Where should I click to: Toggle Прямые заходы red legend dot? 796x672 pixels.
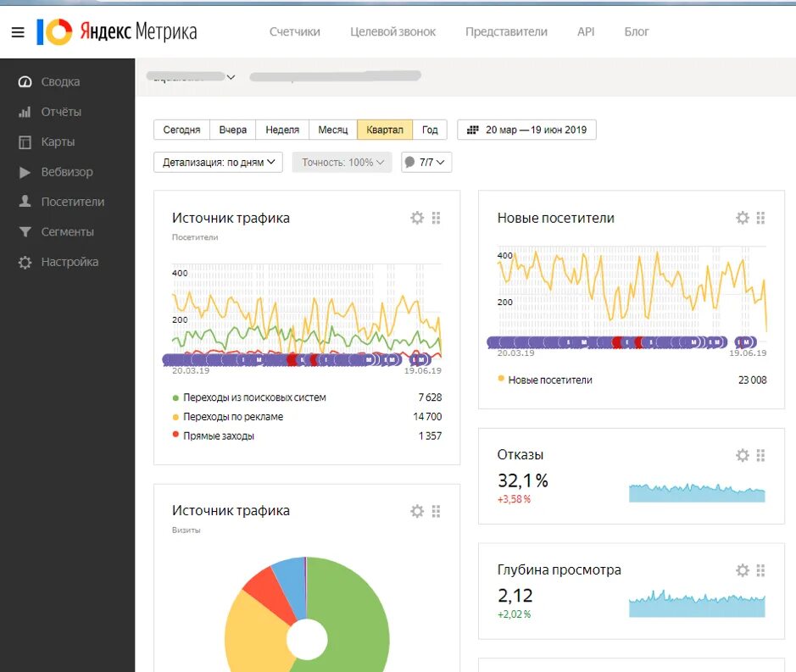[x=175, y=435]
